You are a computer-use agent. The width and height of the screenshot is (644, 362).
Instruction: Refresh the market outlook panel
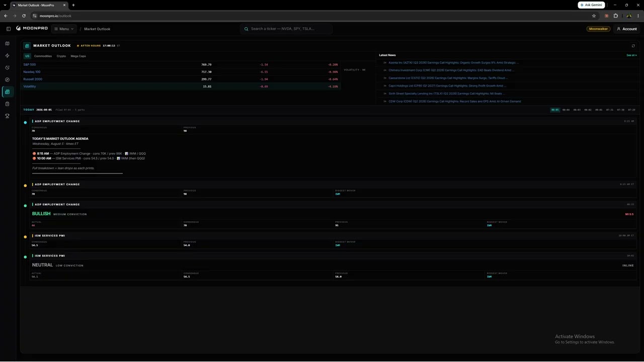coord(633,46)
